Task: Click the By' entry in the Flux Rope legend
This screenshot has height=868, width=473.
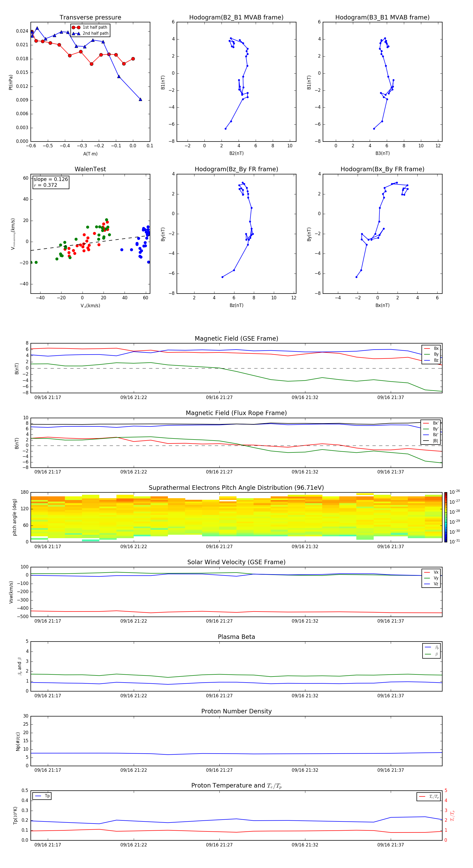Action: (431, 429)
